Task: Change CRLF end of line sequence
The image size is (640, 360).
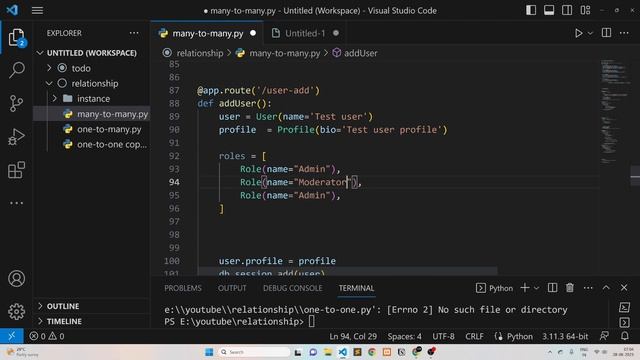Action: tap(474, 336)
